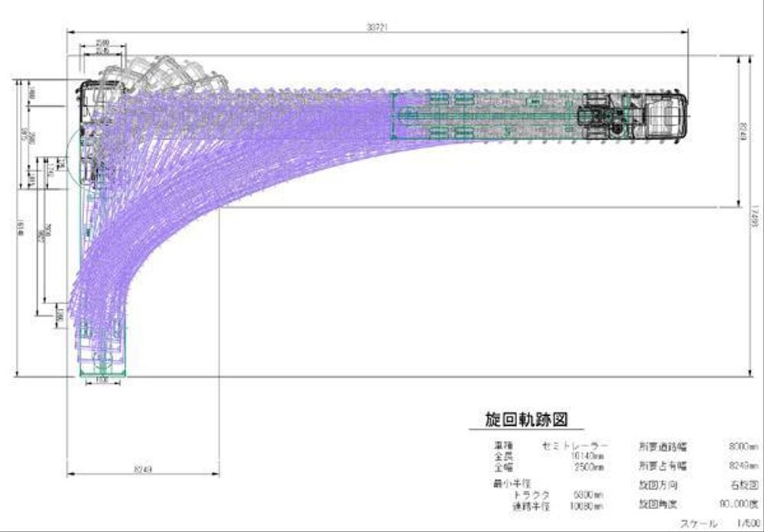Click the スケール label

click(699, 524)
